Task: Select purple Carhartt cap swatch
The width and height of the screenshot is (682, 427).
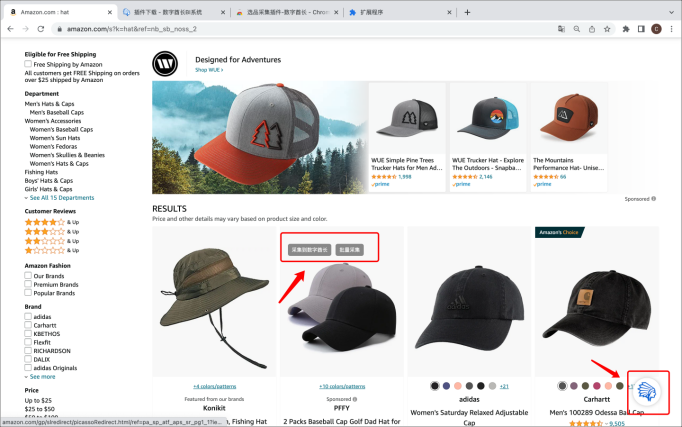Action: pos(574,386)
